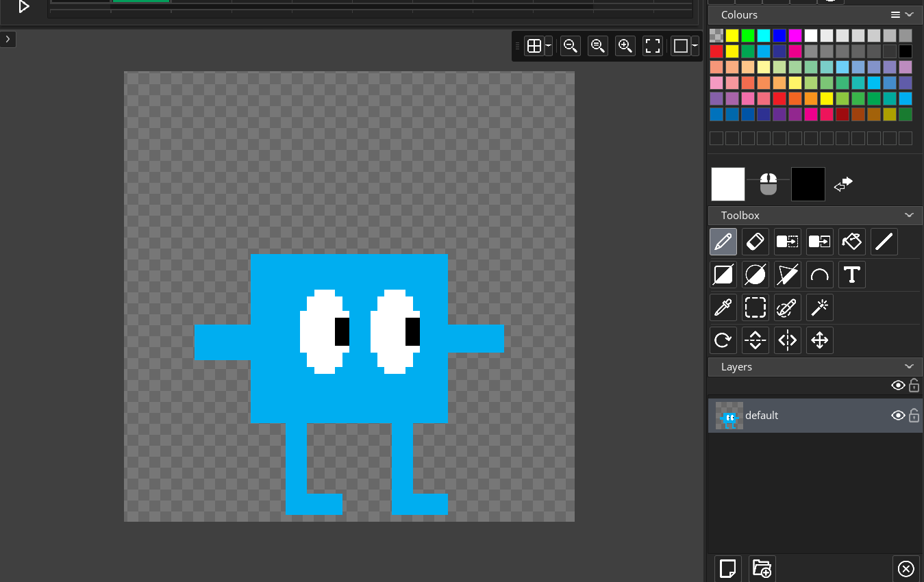Select the Magic Wand tool
Viewport: 924px width, 582px height.
coord(820,307)
